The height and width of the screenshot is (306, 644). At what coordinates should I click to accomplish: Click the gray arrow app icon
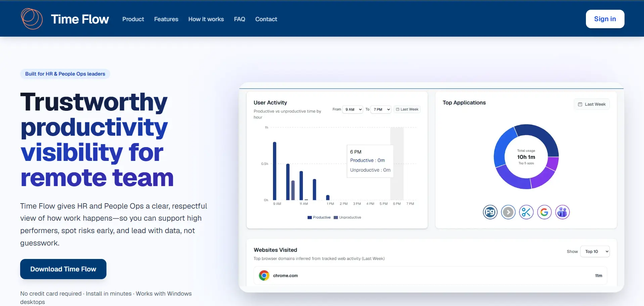pyautogui.click(x=508, y=212)
